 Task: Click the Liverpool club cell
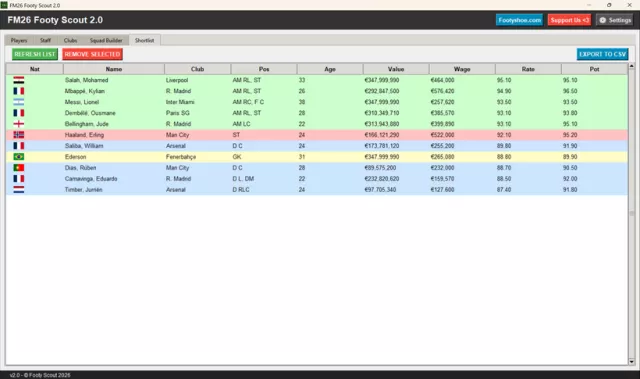point(177,80)
